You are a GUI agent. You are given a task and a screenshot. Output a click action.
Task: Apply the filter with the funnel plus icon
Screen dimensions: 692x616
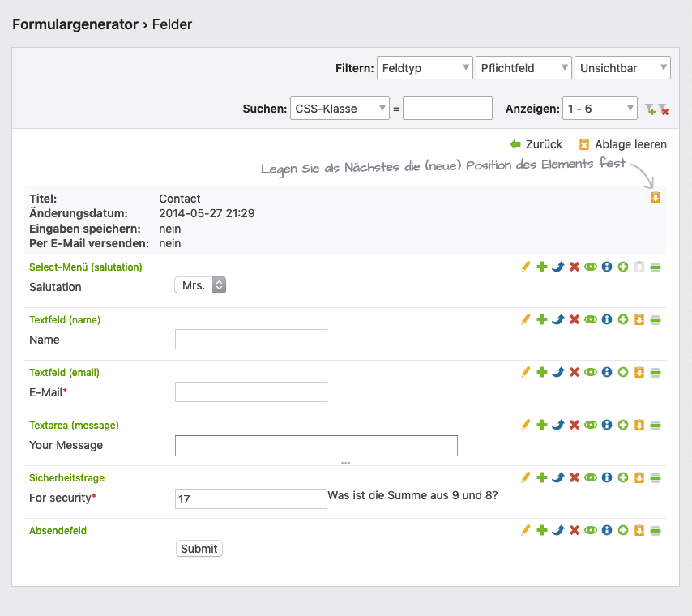[650, 109]
